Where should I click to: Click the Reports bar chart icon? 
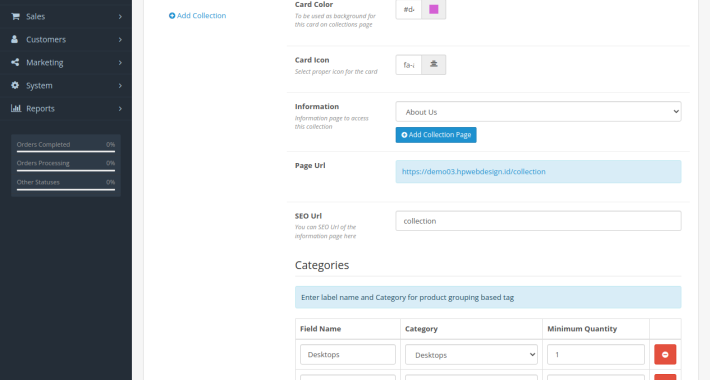[x=16, y=108]
